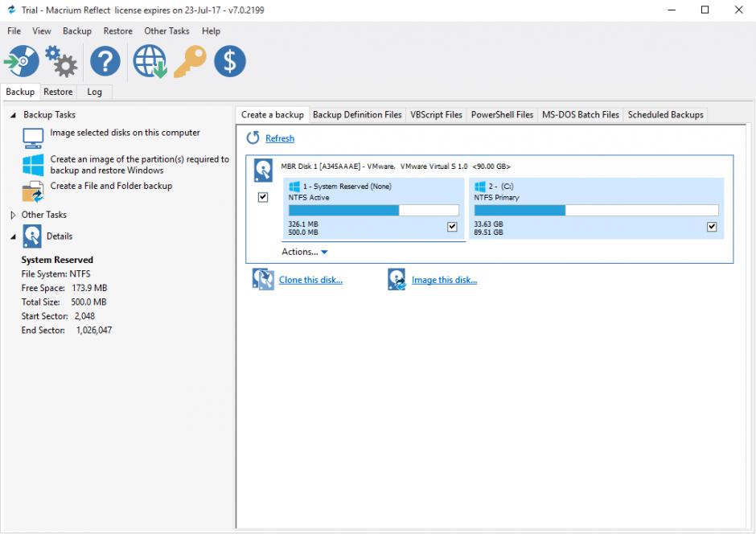This screenshot has width=756, height=534.
Task: Switch to the Log tab
Action: click(95, 92)
